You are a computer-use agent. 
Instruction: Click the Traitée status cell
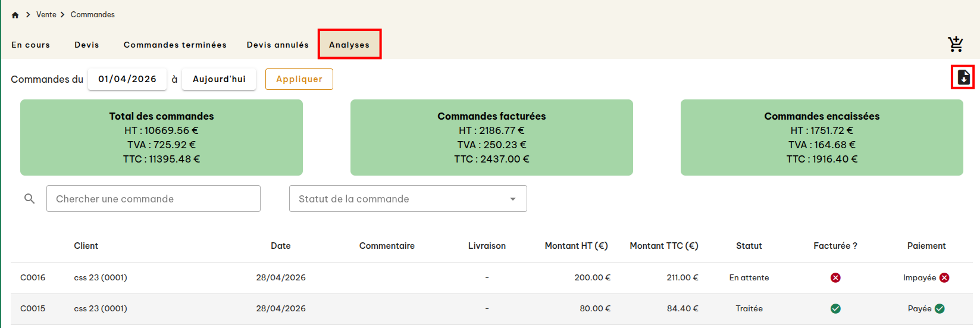749,309
